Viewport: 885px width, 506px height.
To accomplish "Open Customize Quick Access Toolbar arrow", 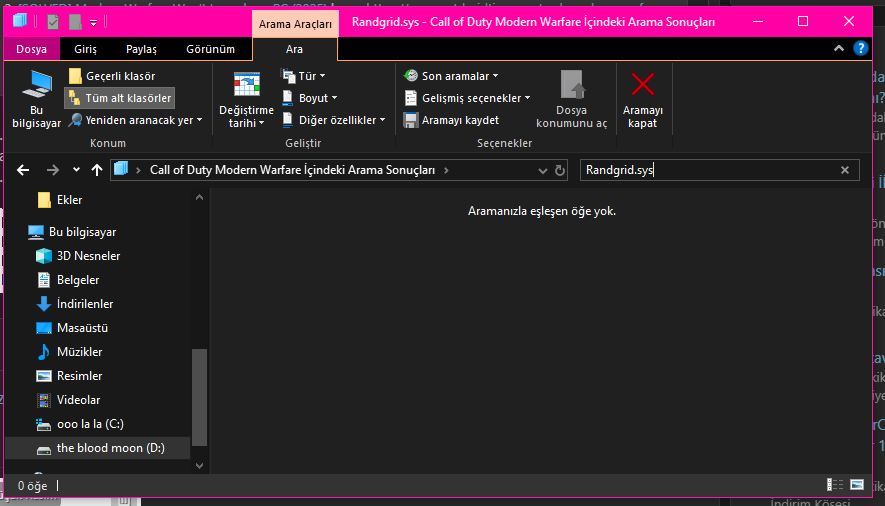I will 94,23.
